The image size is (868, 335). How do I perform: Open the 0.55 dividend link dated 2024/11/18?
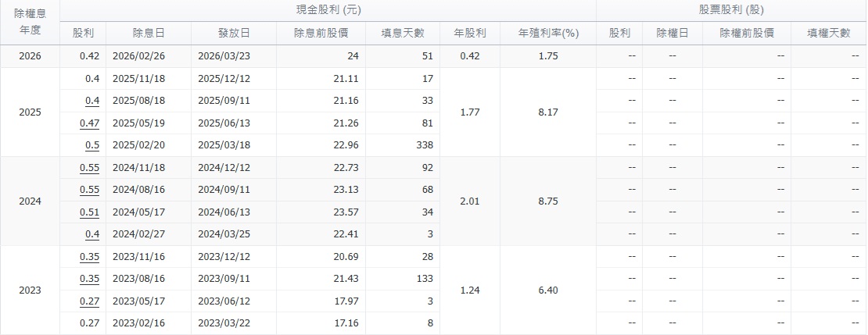coord(89,167)
